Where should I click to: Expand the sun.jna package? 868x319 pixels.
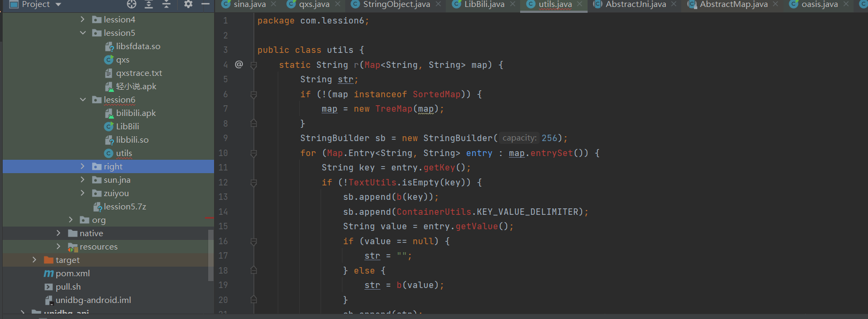(x=82, y=180)
